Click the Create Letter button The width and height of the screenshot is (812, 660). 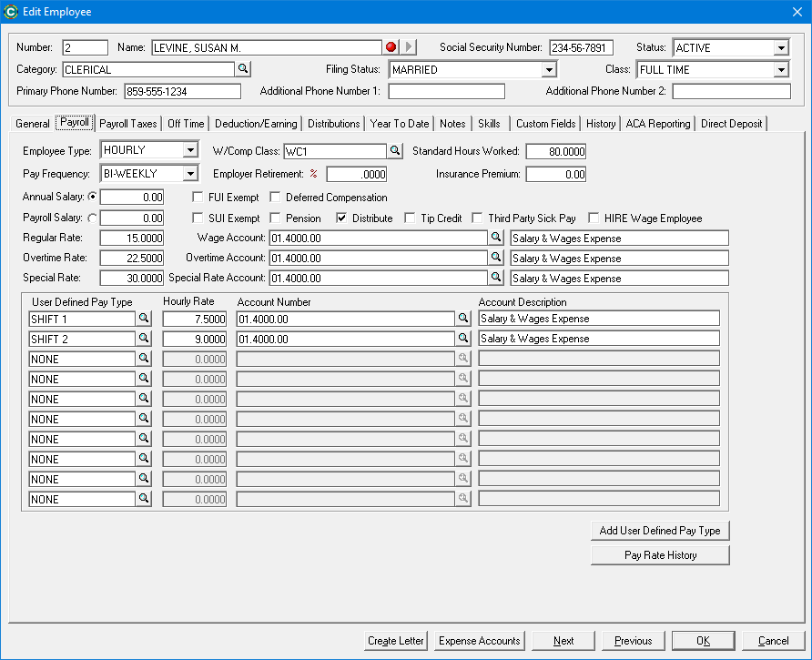[x=396, y=641]
